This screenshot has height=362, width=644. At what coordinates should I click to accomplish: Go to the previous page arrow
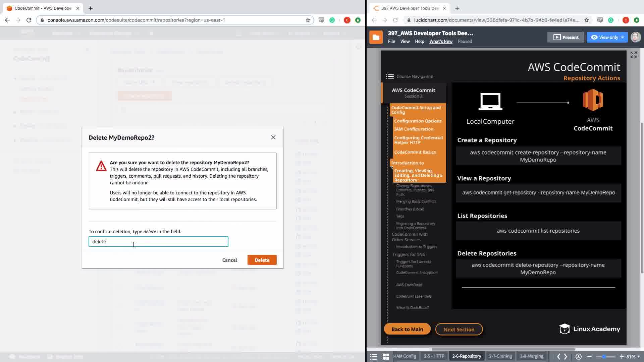pyautogui.click(x=558, y=357)
